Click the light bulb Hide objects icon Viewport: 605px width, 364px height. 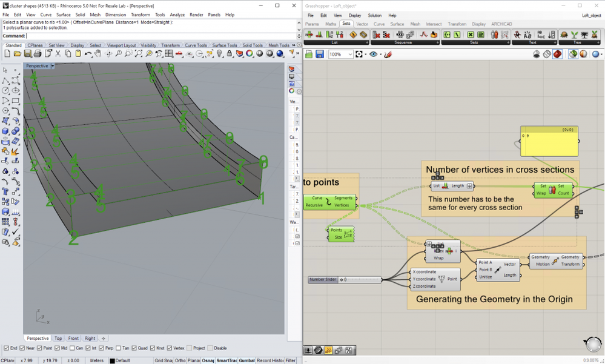tap(220, 54)
